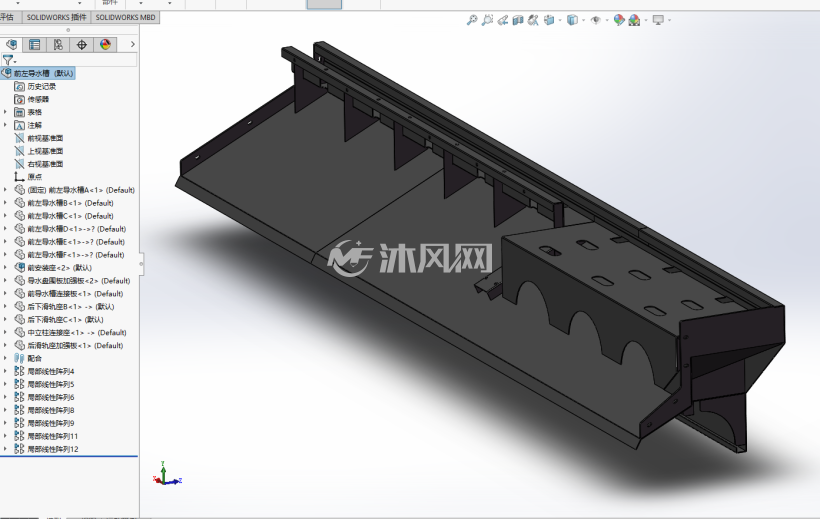Click the 局部线性阵列12 pattern icon
The width and height of the screenshot is (820, 519).
point(19,449)
